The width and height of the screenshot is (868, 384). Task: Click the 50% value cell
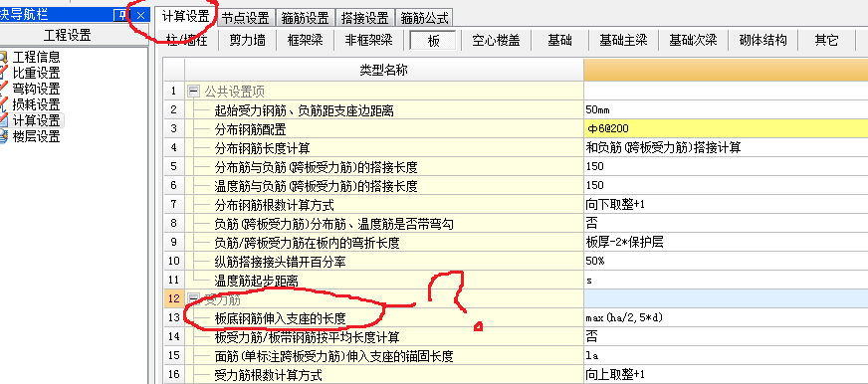coord(726,262)
